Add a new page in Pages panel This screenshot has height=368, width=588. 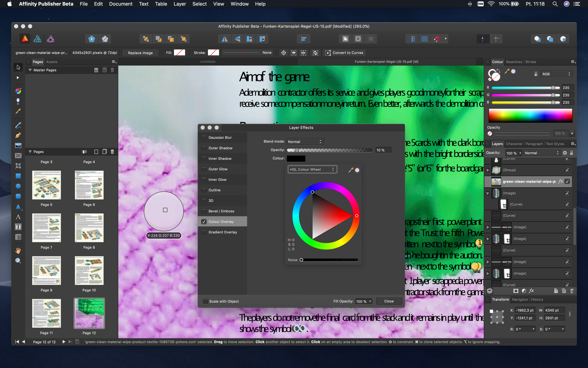tap(96, 152)
